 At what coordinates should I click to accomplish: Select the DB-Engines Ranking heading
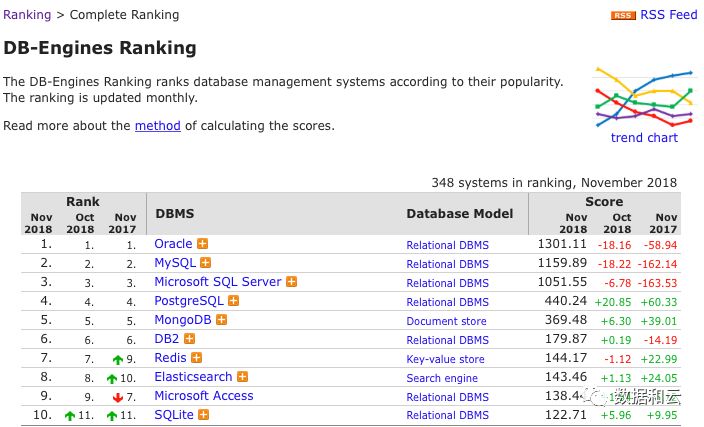pyautogui.click(x=100, y=48)
